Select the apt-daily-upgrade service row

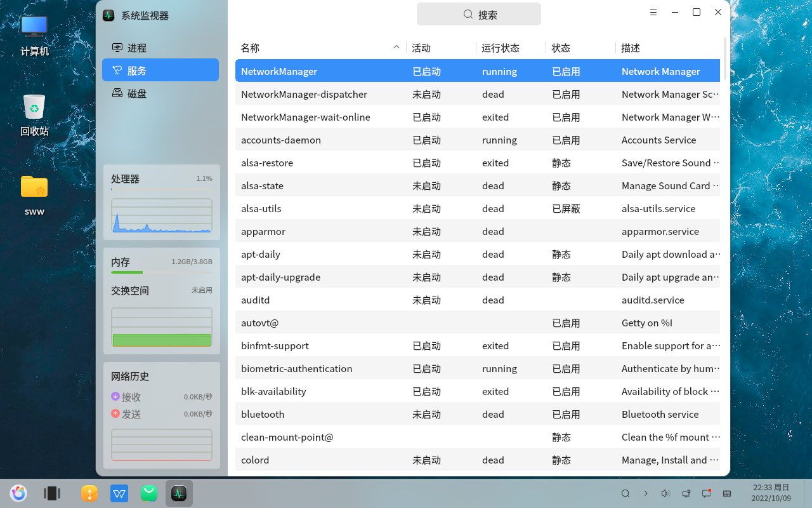(478, 276)
